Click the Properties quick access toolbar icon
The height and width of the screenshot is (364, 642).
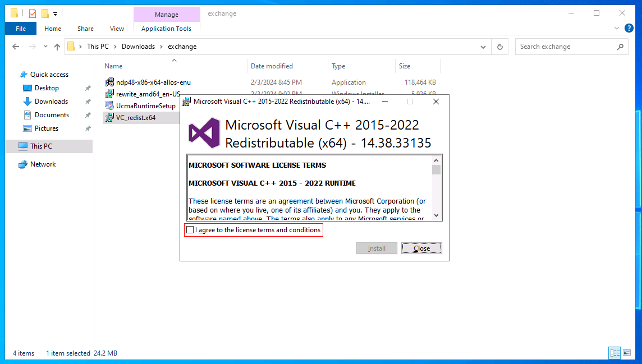pyautogui.click(x=33, y=13)
